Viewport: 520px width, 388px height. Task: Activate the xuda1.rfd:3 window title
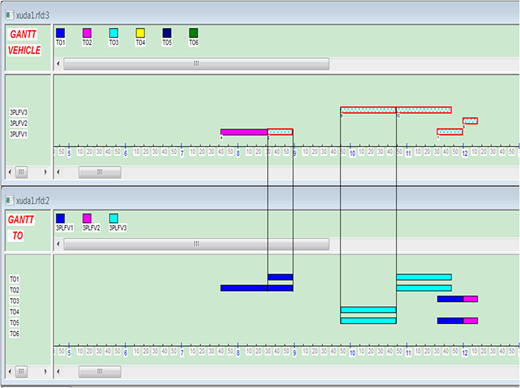(x=33, y=15)
